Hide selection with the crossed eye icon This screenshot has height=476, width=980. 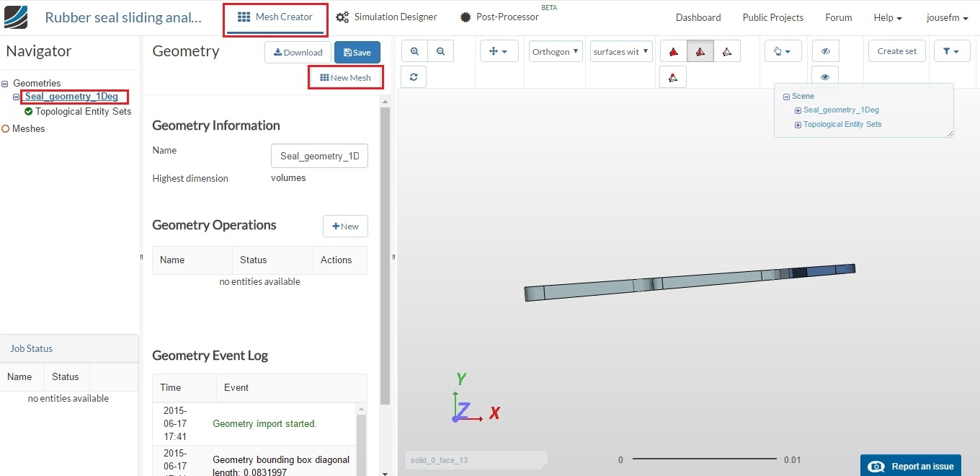tap(825, 51)
